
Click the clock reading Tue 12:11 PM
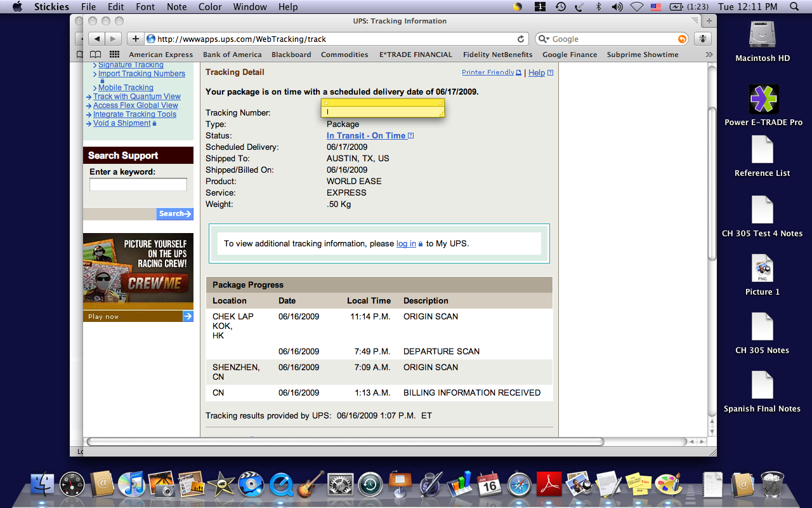point(747,7)
